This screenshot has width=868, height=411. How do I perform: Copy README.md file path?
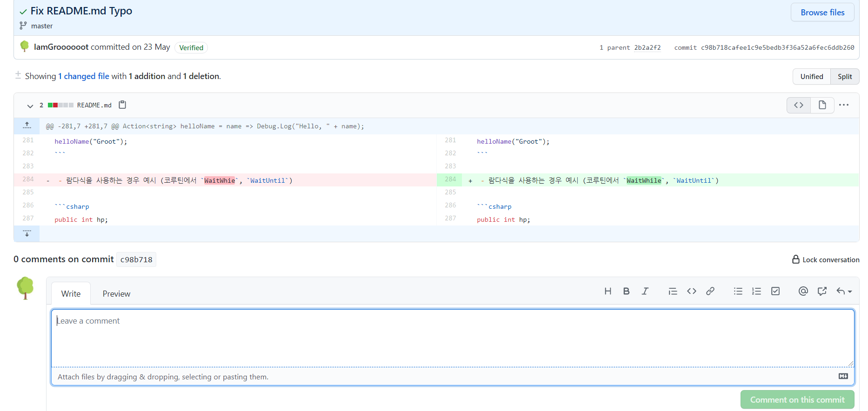pyautogui.click(x=122, y=105)
